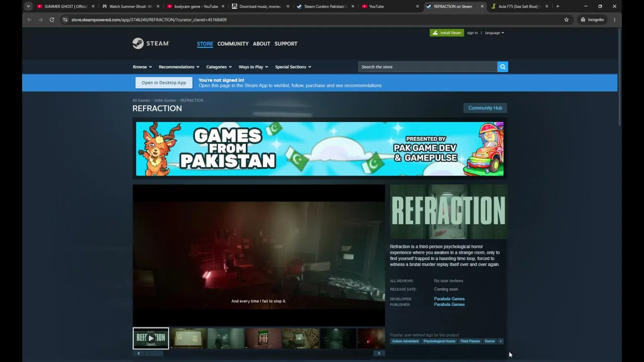Open the tab search chevron in Chrome
Image resolution: width=644 pixels, height=362 pixels.
pos(28,7)
